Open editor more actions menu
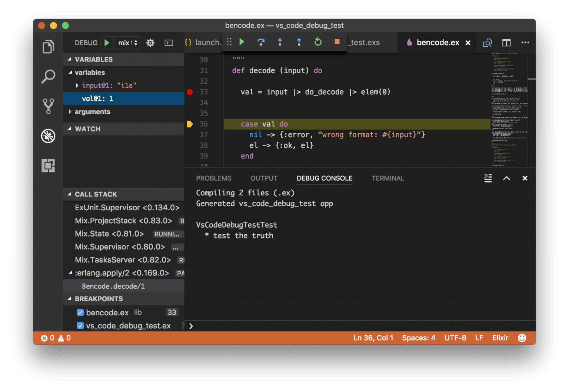This screenshot has height=392, width=569. coord(525,43)
